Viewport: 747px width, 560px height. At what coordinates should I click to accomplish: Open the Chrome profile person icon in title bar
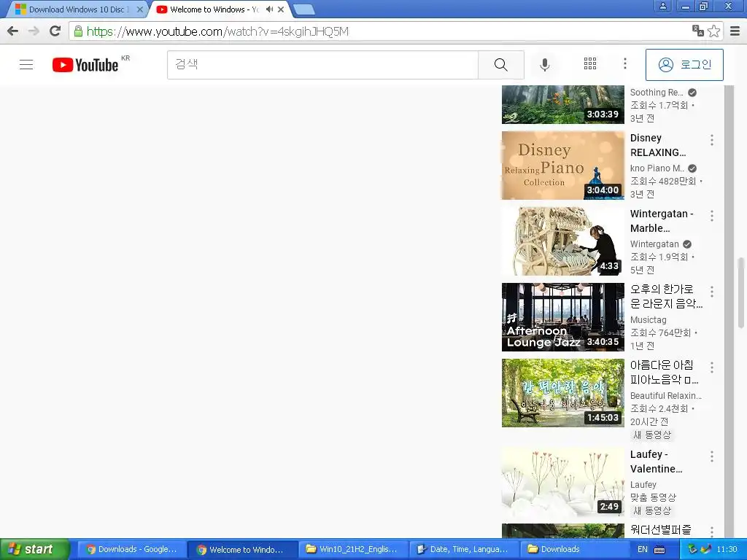pyautogui.click(x=662, y=6)
